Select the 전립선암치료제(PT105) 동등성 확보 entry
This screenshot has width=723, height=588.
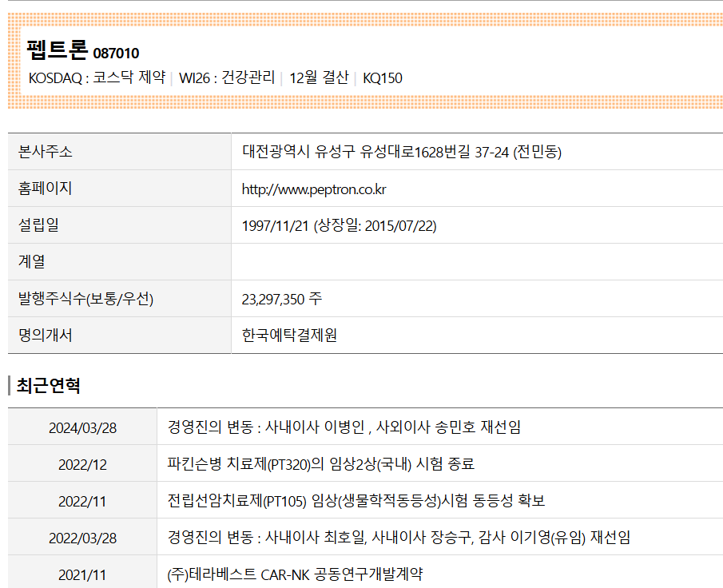356,500
